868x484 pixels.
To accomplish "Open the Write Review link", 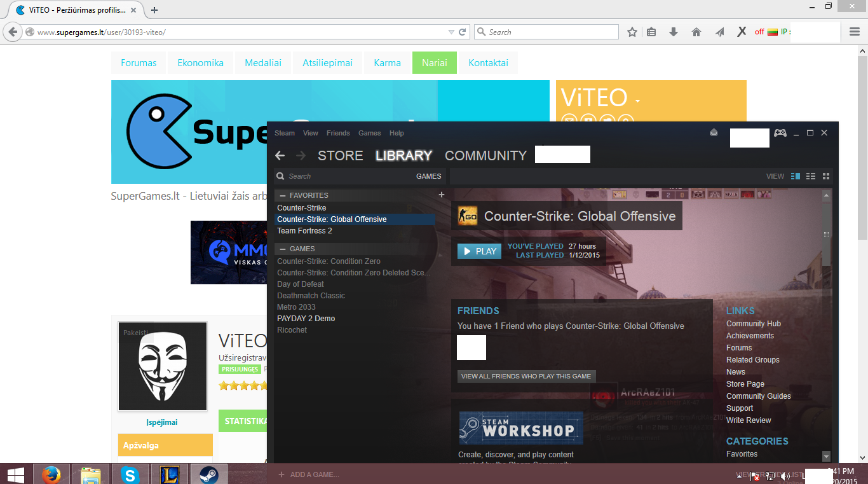I will coord(749,420).
